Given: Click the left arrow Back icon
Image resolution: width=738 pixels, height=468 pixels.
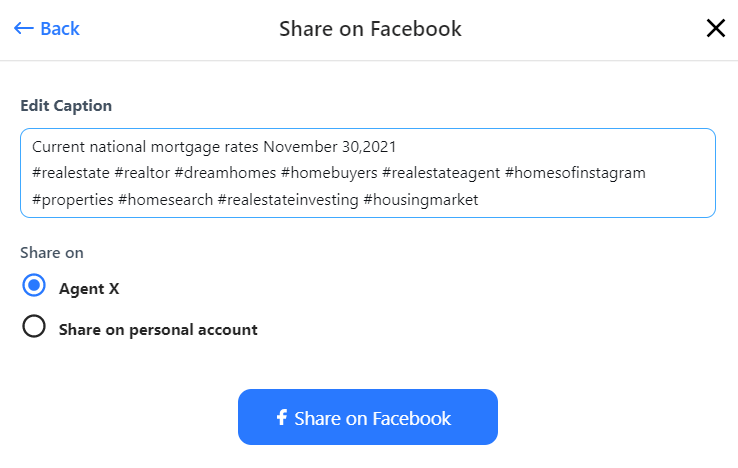Looking at the screenshot, I should pos(23,28).
